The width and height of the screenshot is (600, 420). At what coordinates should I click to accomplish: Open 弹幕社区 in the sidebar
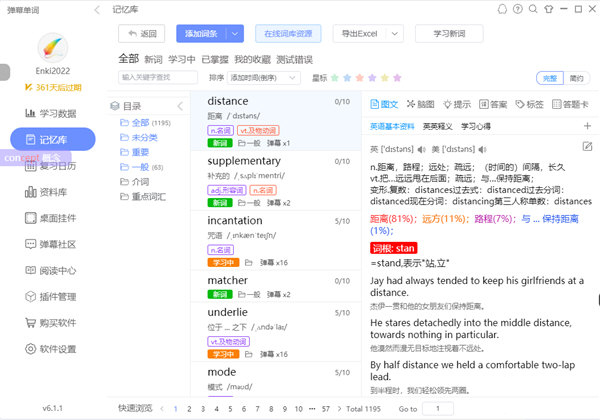tap(51, 244)
